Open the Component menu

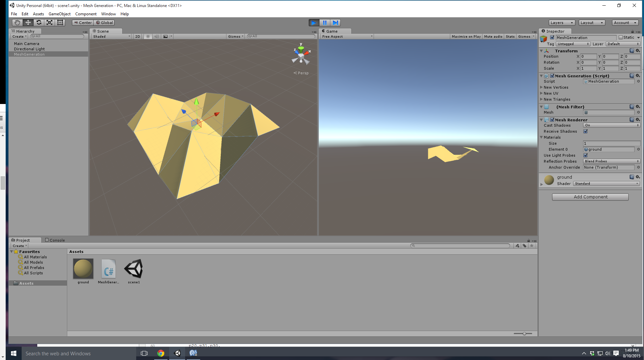coord(86,14)
